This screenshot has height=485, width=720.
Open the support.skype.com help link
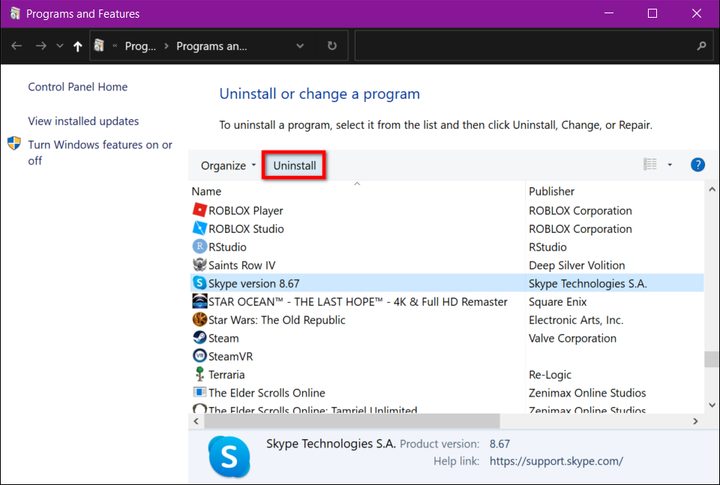pos(556,461)
